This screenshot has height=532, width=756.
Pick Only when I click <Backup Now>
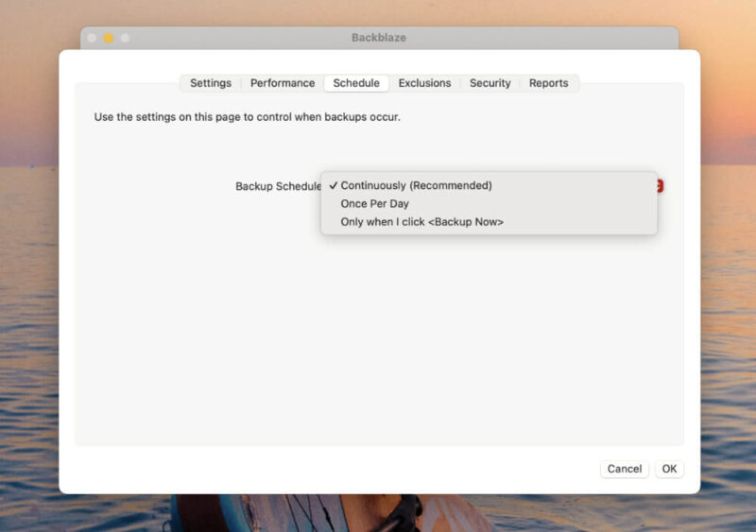click(x=421, y=222)
